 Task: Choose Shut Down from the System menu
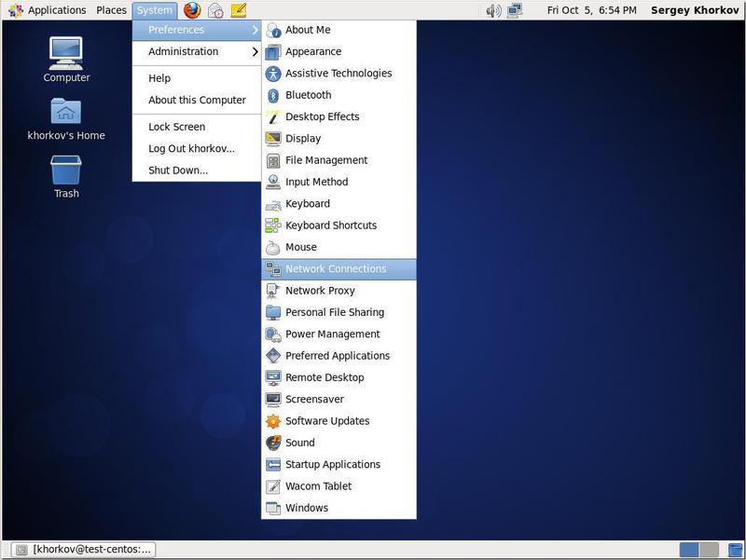(177, 171)
